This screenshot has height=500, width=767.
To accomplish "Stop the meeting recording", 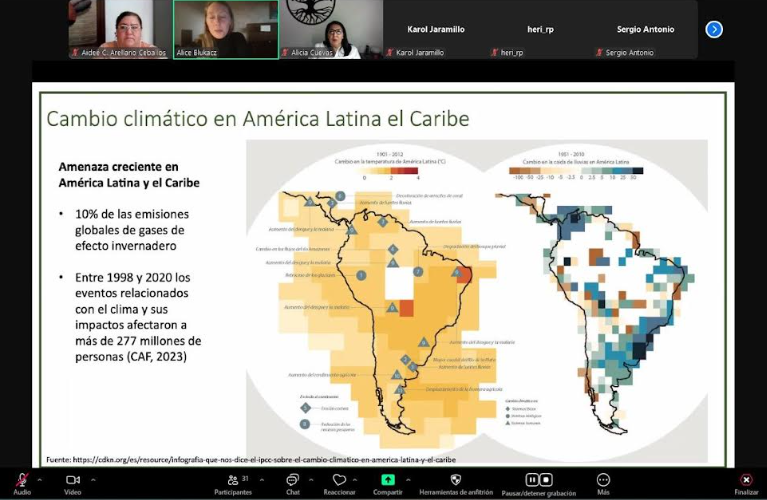I will [546, 480].
